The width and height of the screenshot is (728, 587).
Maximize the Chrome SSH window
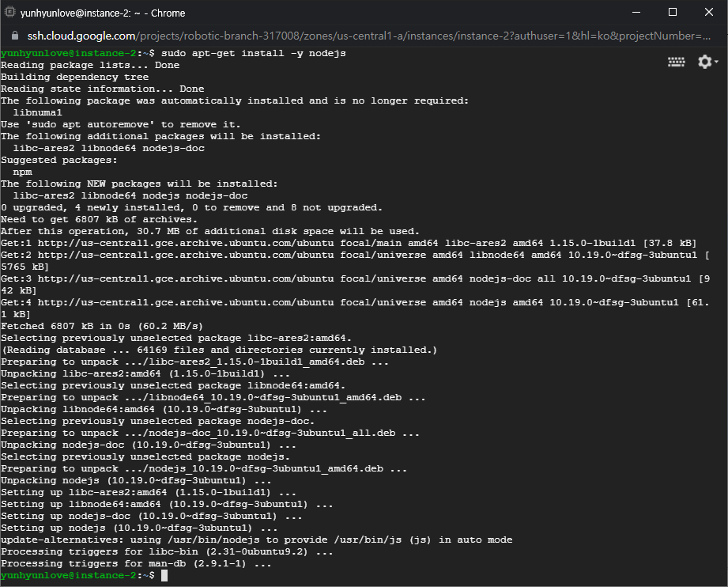[673, 13]
